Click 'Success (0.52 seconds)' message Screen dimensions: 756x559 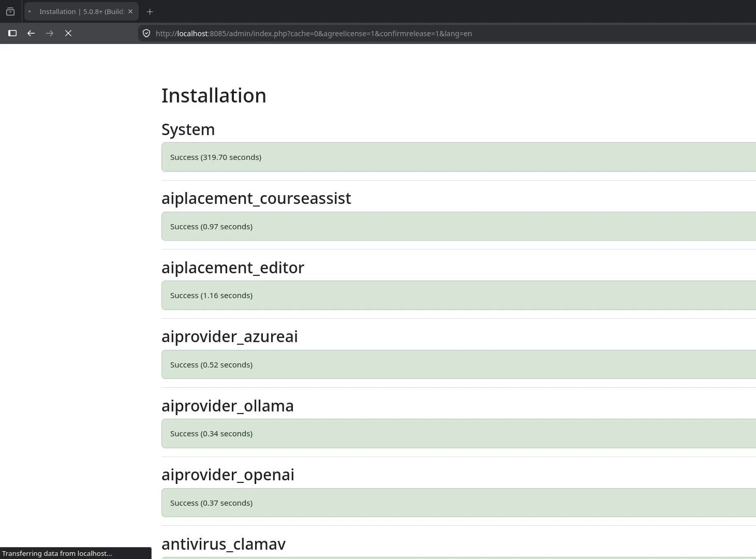tap(211, 365)
